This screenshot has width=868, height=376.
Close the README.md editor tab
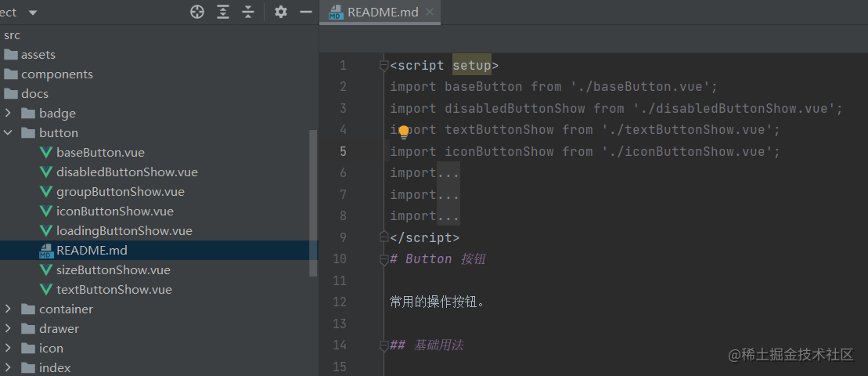[x=430, y=12]
